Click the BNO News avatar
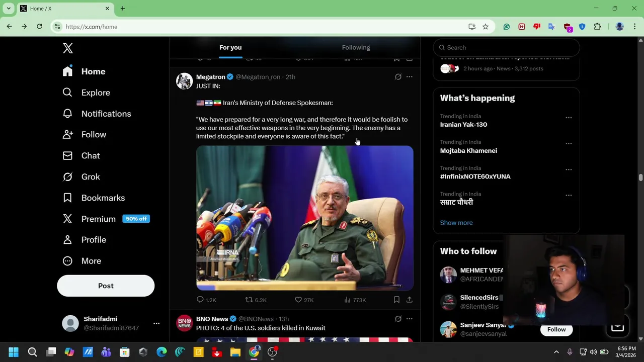This screenshot has width=644, height=362. [x=184, y=323]
